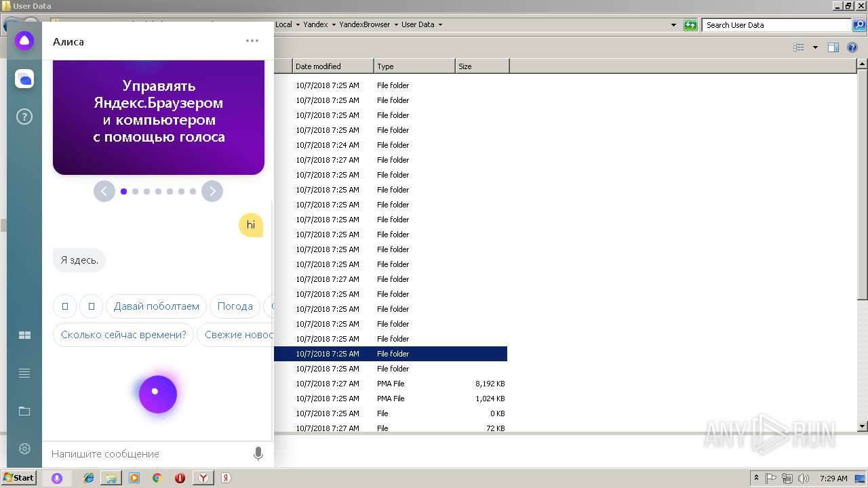The width and height of the screenshot is (868, 488).
Task: Open the address bar history dropdown
Action: tap(673, 25)
